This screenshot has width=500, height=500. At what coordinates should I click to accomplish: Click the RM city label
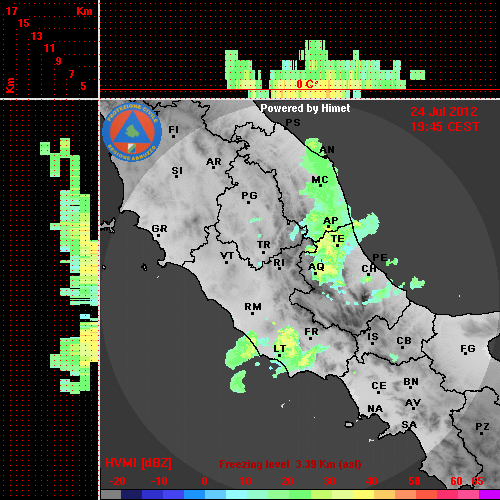(x=253, y=307)
